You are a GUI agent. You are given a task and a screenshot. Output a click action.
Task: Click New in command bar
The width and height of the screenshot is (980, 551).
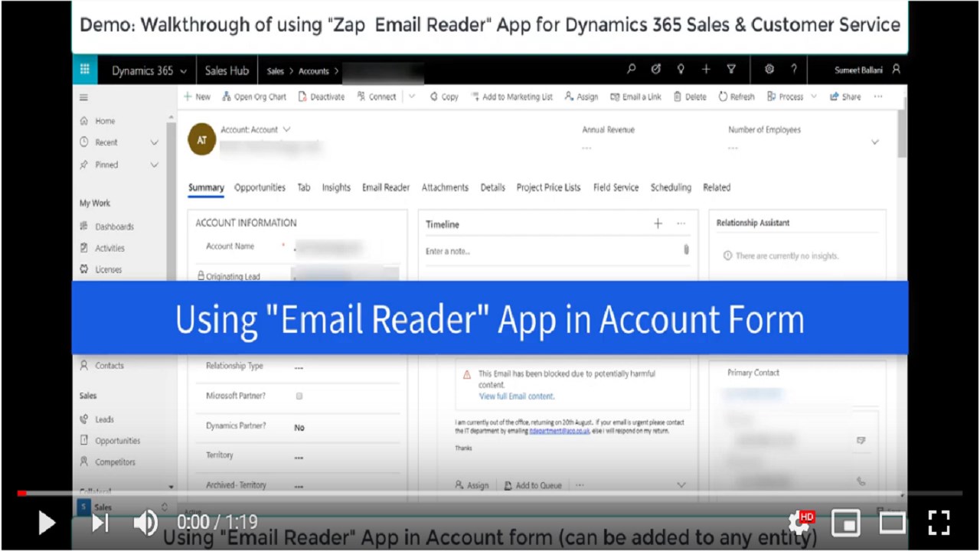pos(197,97)
